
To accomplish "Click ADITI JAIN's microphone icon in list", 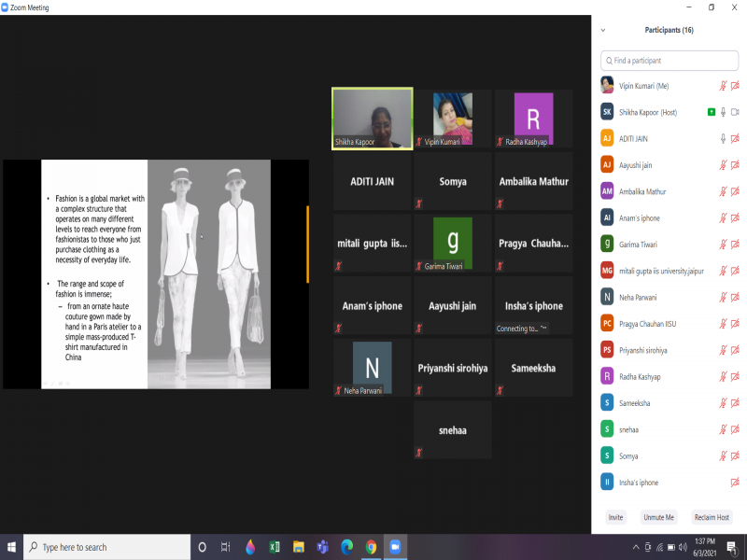I will pos(723,138).
